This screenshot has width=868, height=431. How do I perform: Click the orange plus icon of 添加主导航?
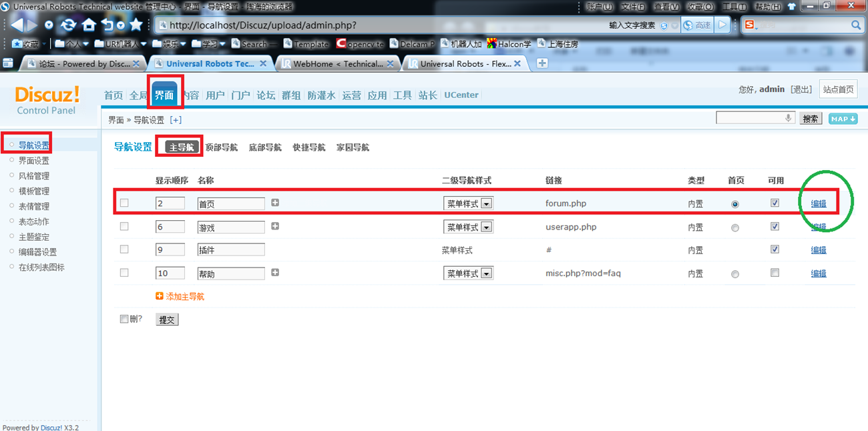[159, 296]
